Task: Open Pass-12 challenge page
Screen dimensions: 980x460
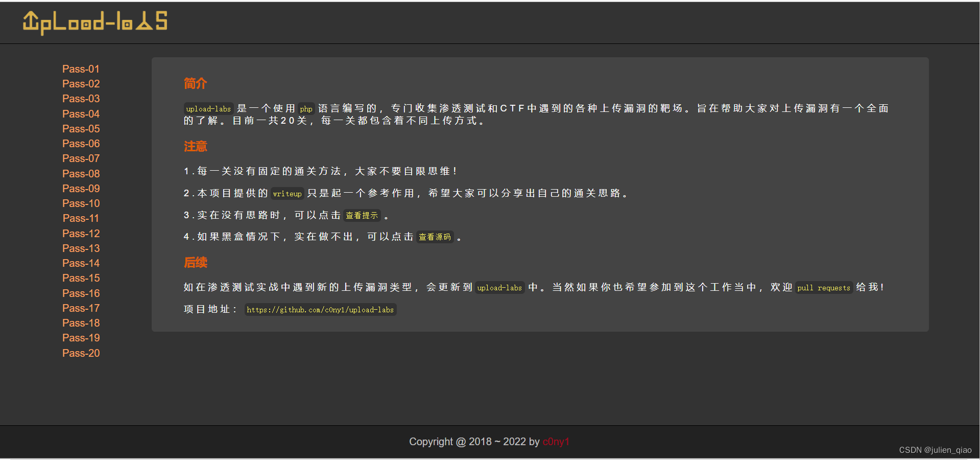Action: [x=80, y=233]
